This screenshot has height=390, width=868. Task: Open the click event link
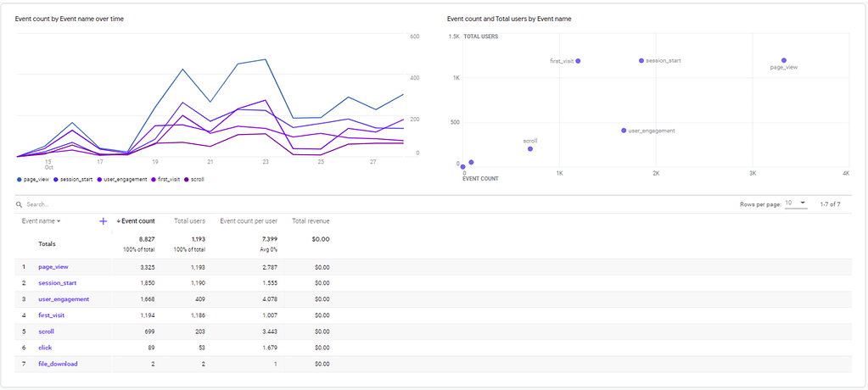point(45,348)
